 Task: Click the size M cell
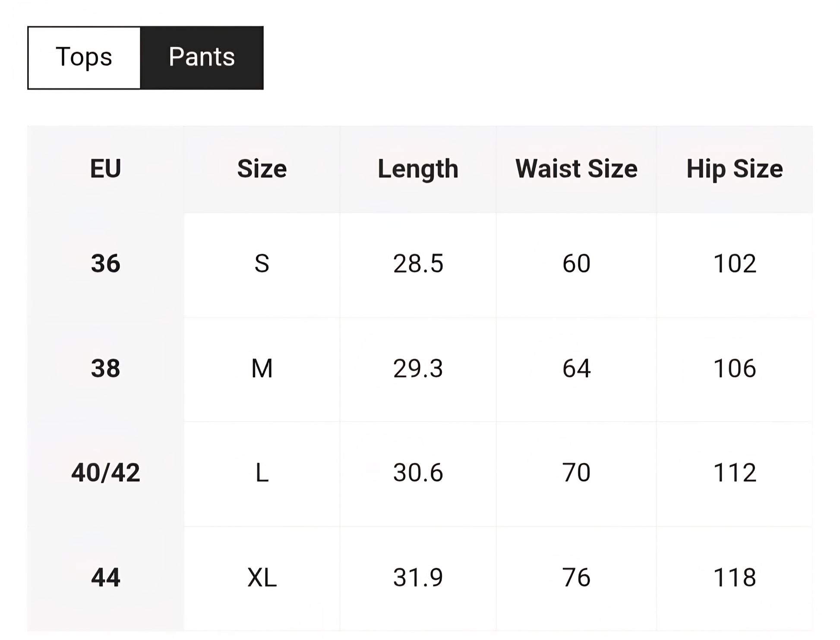262,369
